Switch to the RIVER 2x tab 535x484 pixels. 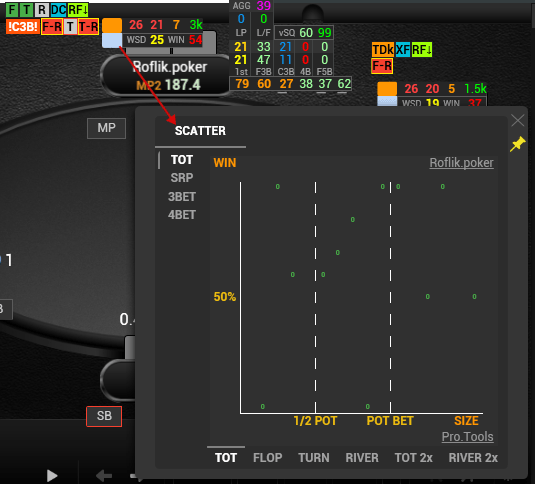pos(473,458)
